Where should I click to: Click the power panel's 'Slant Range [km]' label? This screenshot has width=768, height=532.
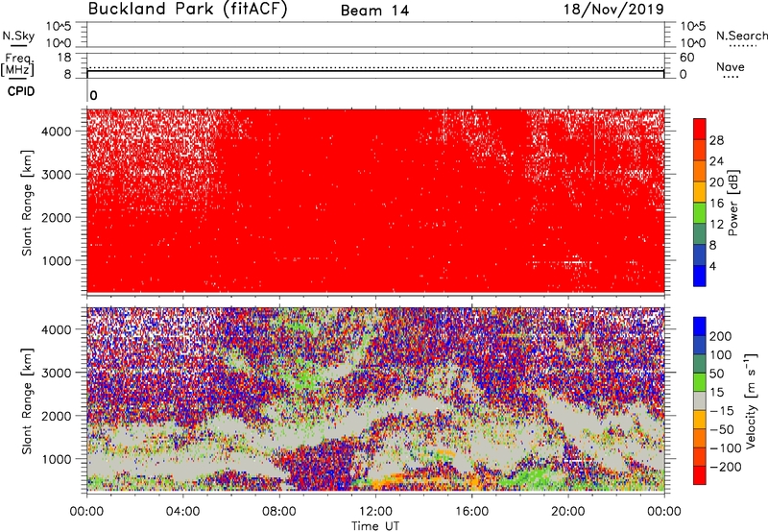click(27, 204)
